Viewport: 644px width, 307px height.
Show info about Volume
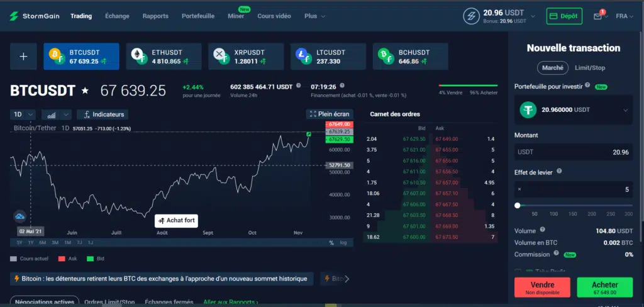click(x=542, y=230)
